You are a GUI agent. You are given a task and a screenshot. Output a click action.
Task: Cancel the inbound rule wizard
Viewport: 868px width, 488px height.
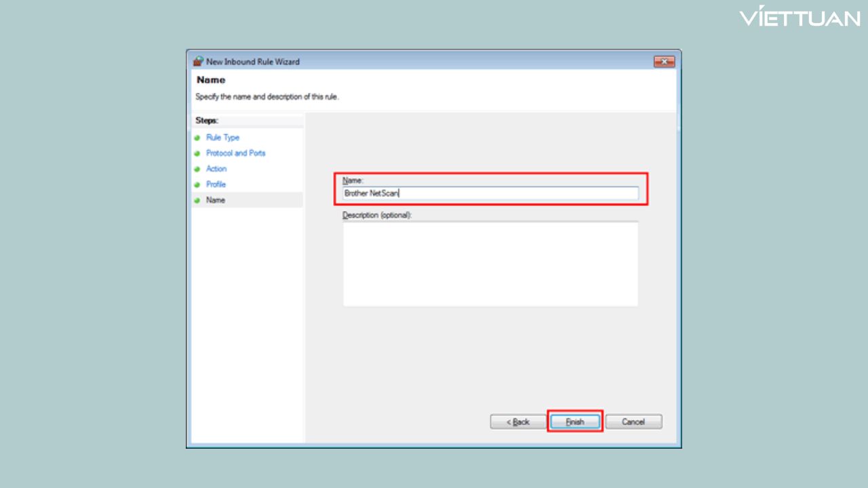[x=633, y=422]
